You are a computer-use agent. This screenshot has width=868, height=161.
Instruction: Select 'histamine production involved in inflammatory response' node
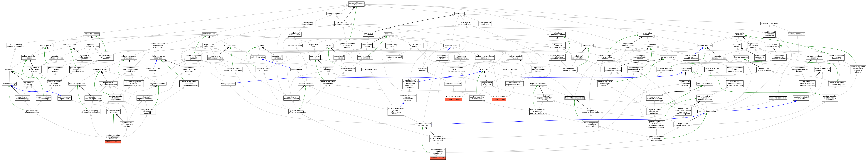coord(408,98)
